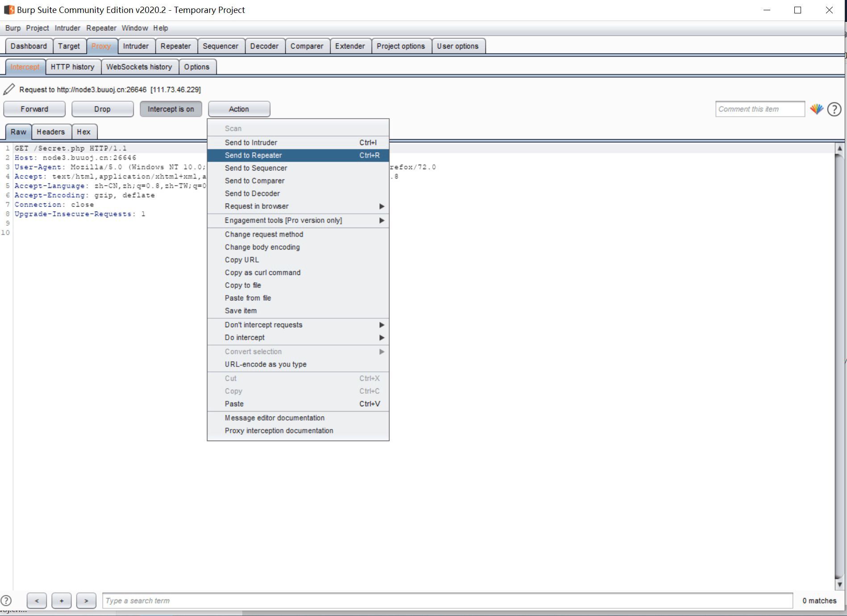This screenshot has height=616, width=847.
Task: Click the plus button in the search bar
Action: tap(62, 601)
